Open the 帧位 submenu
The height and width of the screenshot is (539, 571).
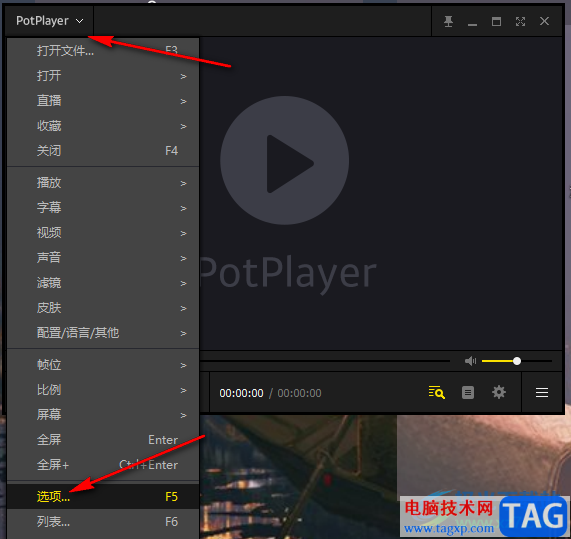103,365
